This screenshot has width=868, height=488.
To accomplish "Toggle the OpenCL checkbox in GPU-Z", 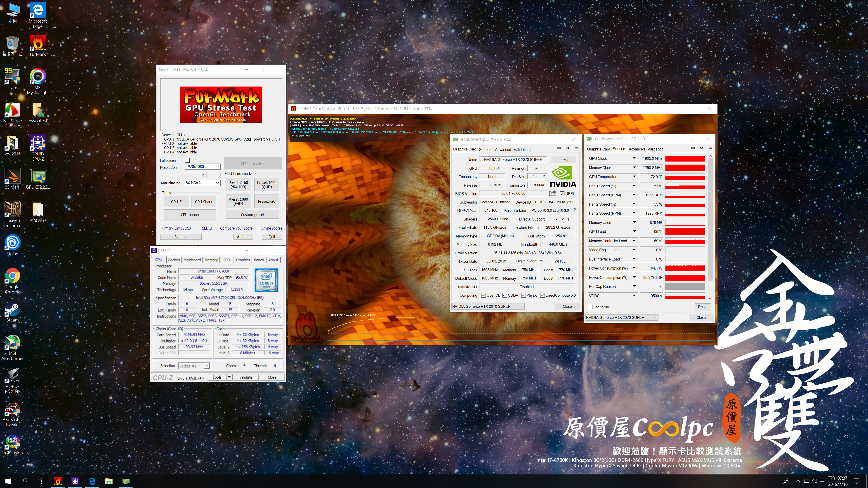I will pyautogui.click(x=483, y=295).
